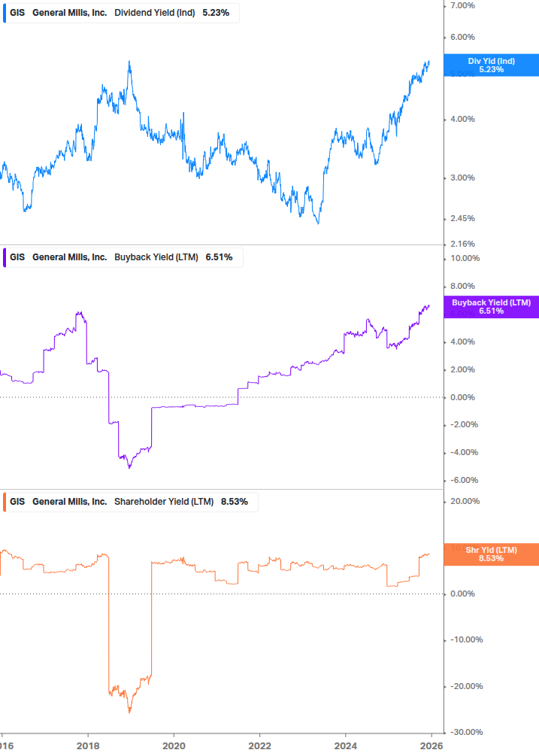The image size is (539, 756).
Task: Click the -20.00% tick on shareholder yield axis
Action: pos(466,687)
